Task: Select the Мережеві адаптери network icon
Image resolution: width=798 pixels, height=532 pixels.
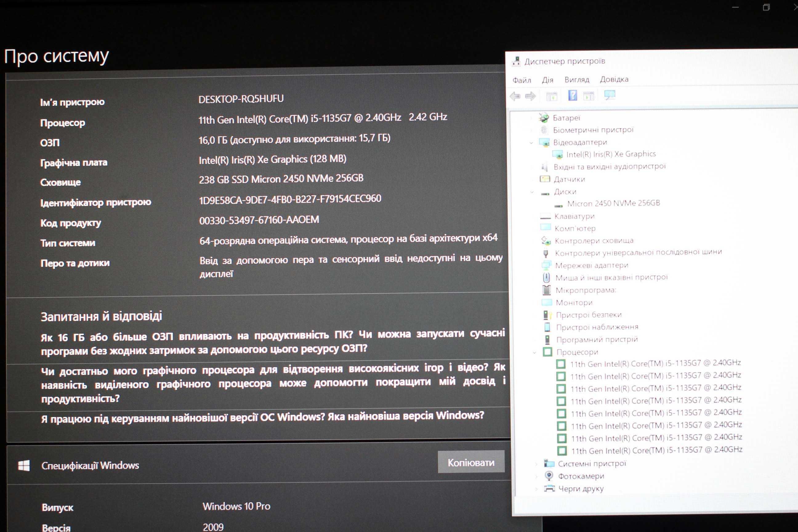Action: tap(546, 266)
